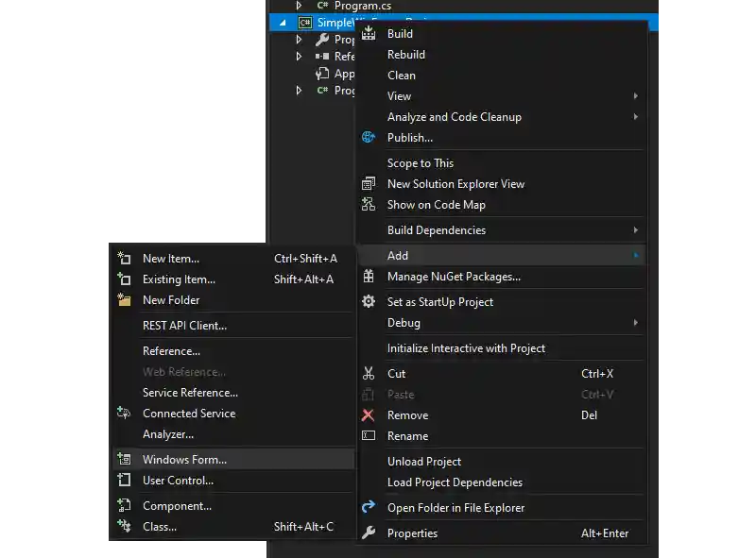Select Unload Project menu entry
Viewport: 756px width, 558px height.
[x=424, y=462]
